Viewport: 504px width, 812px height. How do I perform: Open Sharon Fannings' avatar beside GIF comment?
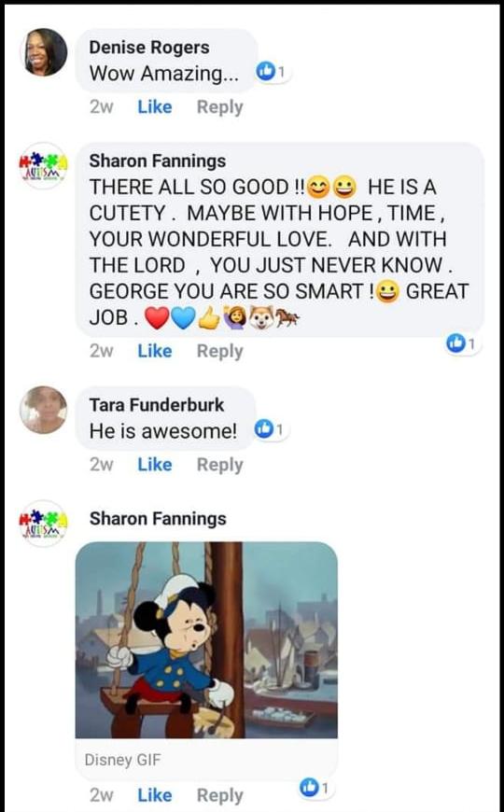click(x=44, y=524)
